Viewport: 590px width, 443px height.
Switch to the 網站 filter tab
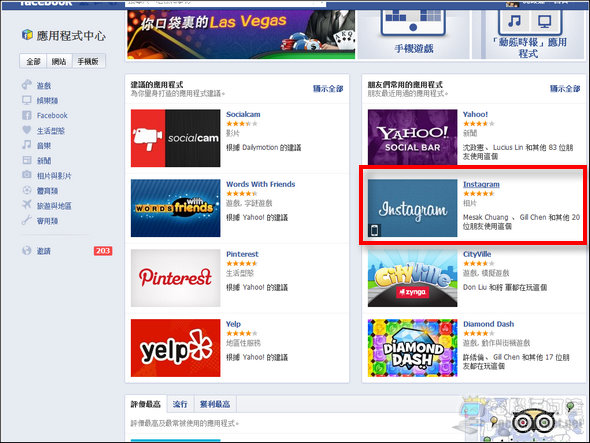[59, 61]
